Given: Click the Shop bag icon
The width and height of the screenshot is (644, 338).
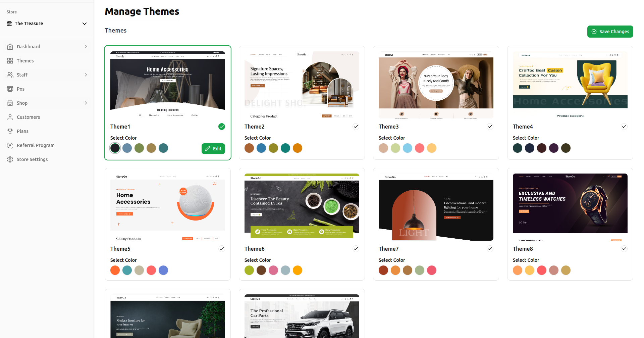Looking at the screenshot, I should pyautogui.click(x=10, y=103).
